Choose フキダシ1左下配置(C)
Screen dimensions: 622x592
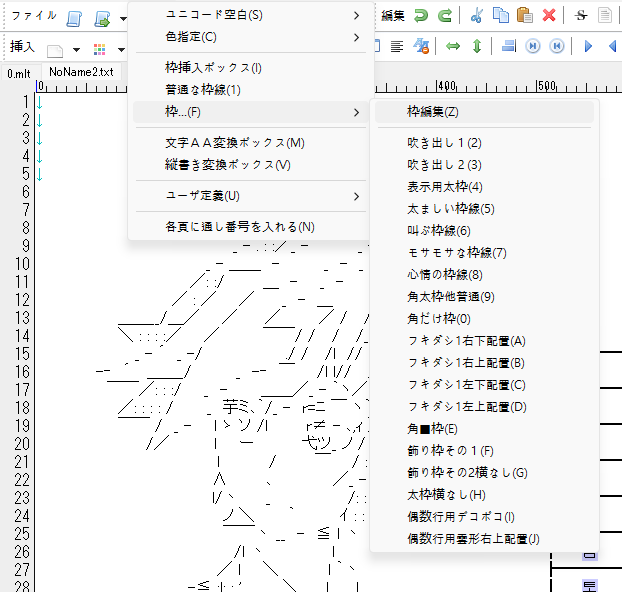(x=484, y=385)
